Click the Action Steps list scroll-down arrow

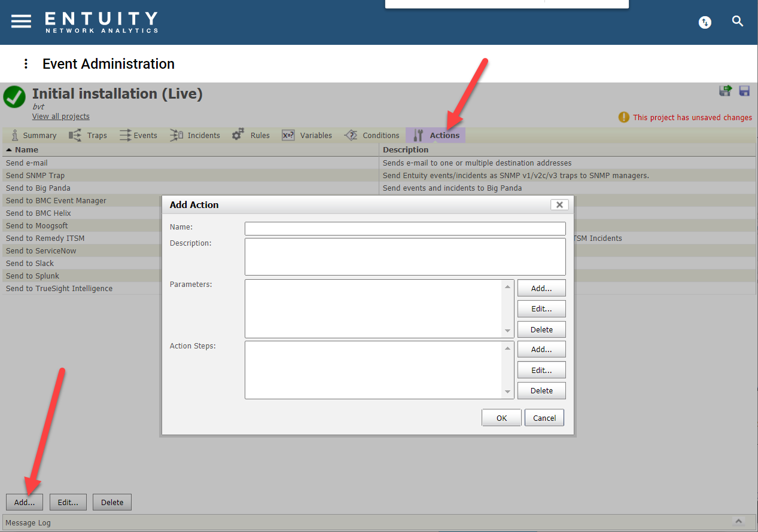[x=509, y=392]
